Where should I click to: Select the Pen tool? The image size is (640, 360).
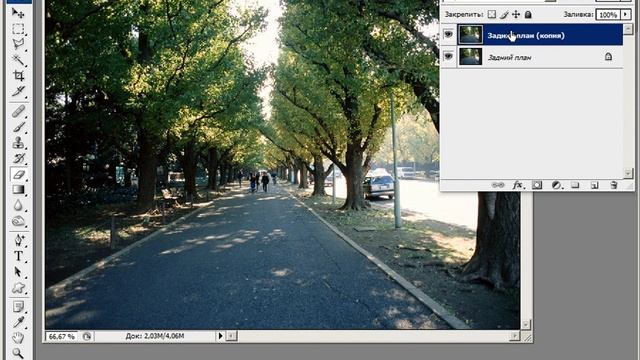click(x=18, y=240)
